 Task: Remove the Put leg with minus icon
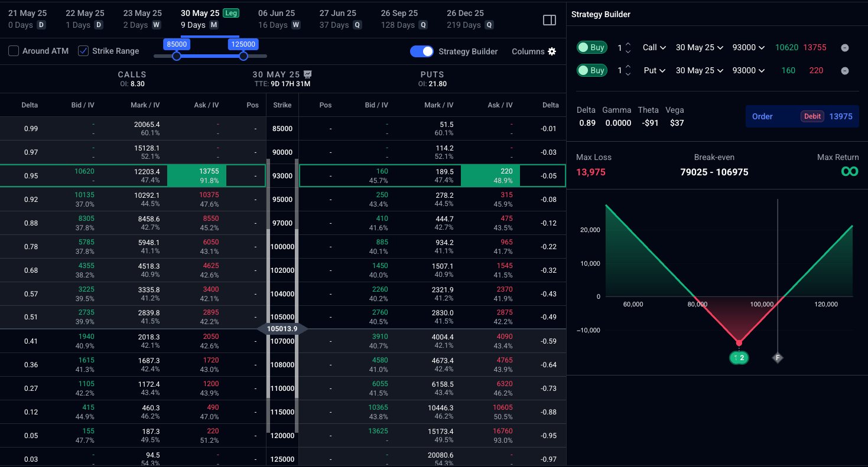point(844,71)
